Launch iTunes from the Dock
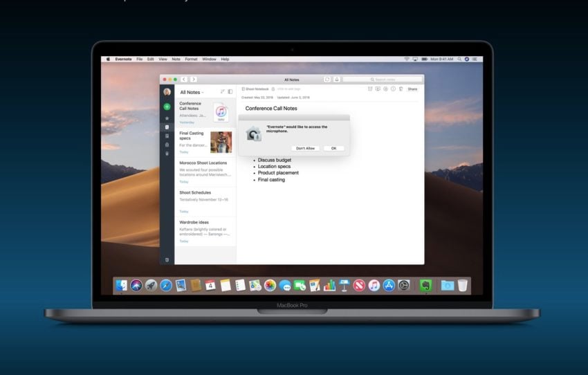The height and width of the screenshot is (375, 588). 374,286
